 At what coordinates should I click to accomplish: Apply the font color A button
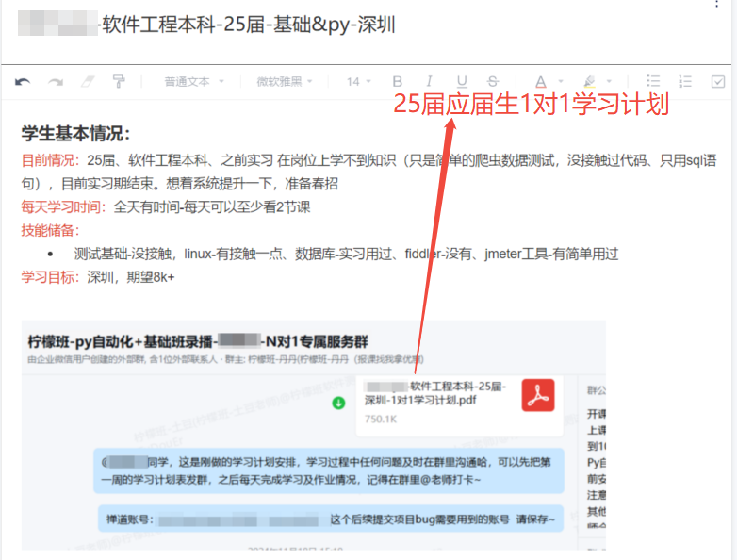point(540,82)
